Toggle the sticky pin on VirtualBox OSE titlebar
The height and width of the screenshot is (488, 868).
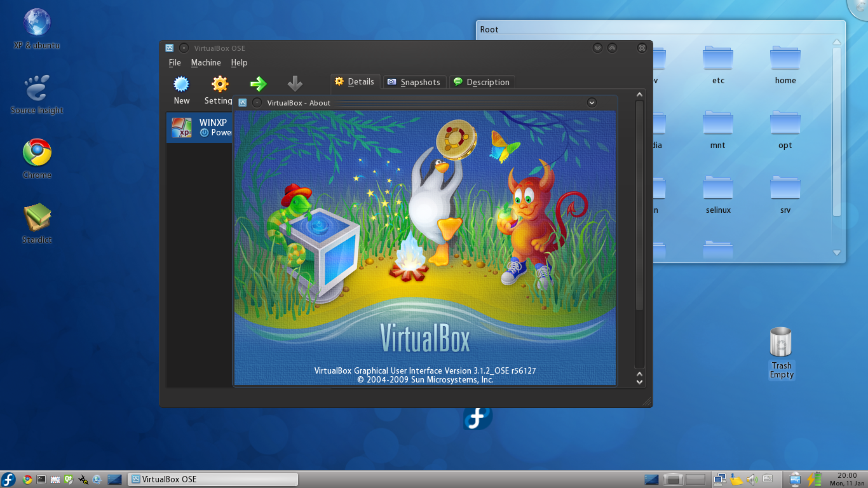coord(184,48)
